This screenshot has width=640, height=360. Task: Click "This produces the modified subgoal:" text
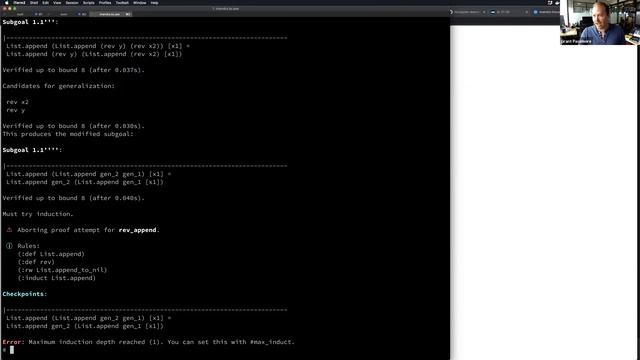[x=68, y=134]
